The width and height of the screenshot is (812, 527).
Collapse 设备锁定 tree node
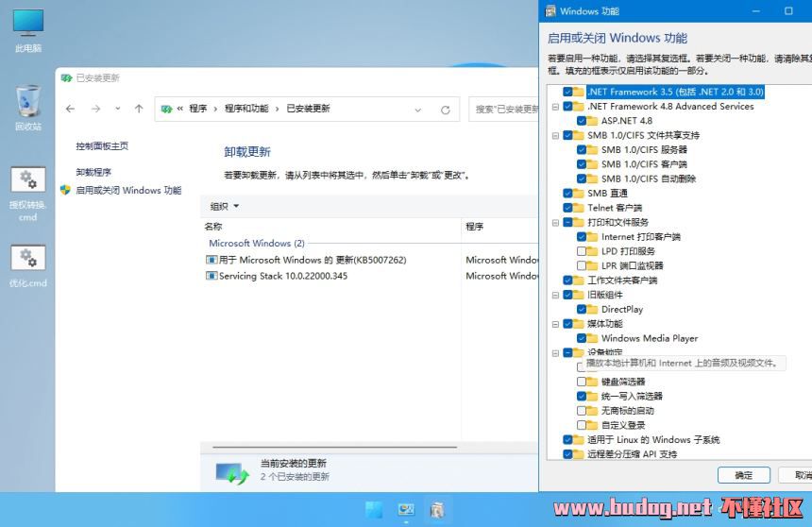(556, 353)
